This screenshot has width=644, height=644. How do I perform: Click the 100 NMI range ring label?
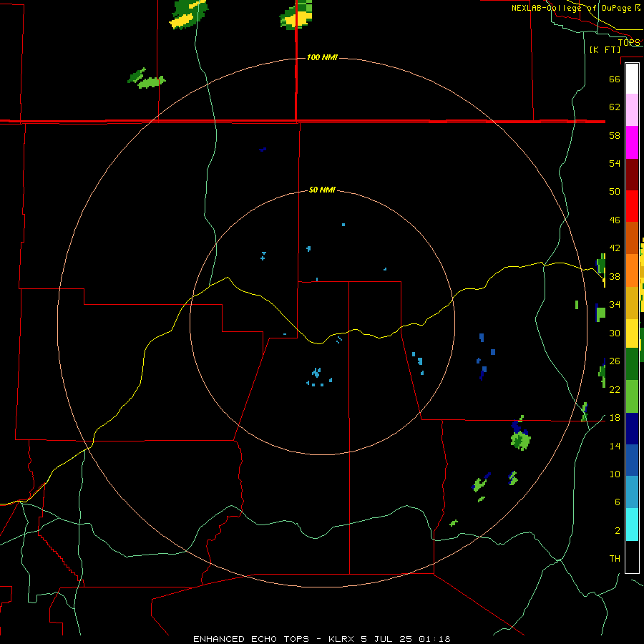point(322,57)
